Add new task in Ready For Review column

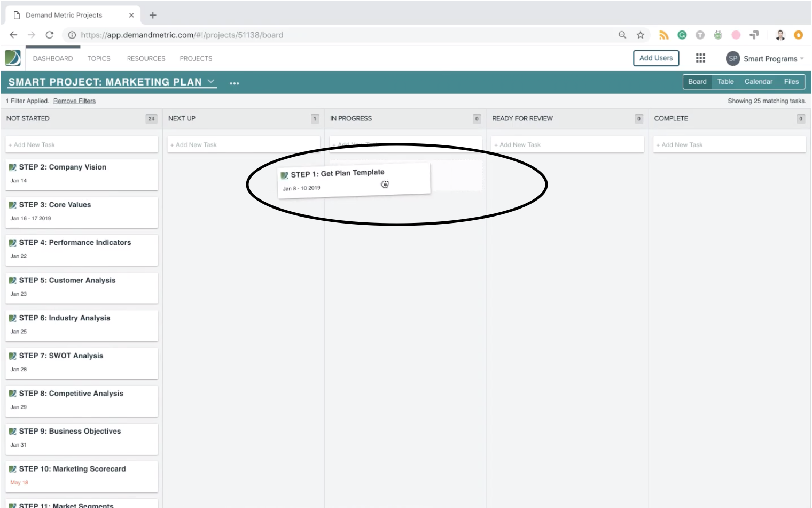coord(567,145)
